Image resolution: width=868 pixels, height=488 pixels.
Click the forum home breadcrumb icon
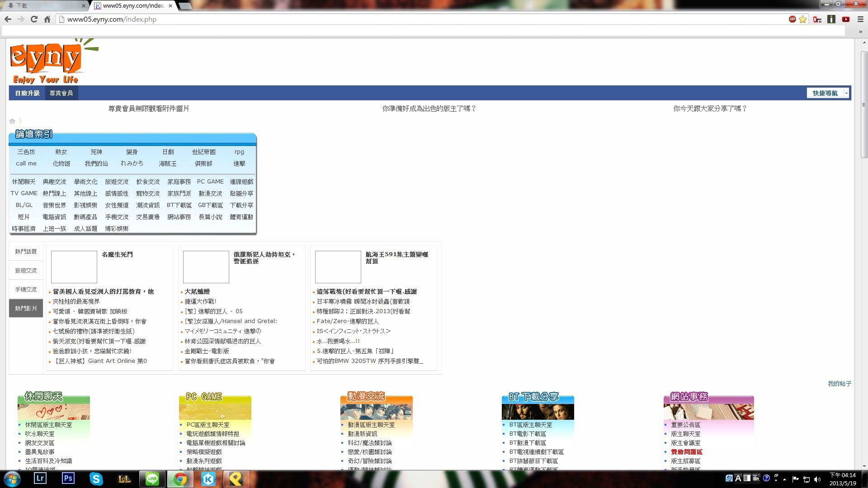(x=12, y=121)
